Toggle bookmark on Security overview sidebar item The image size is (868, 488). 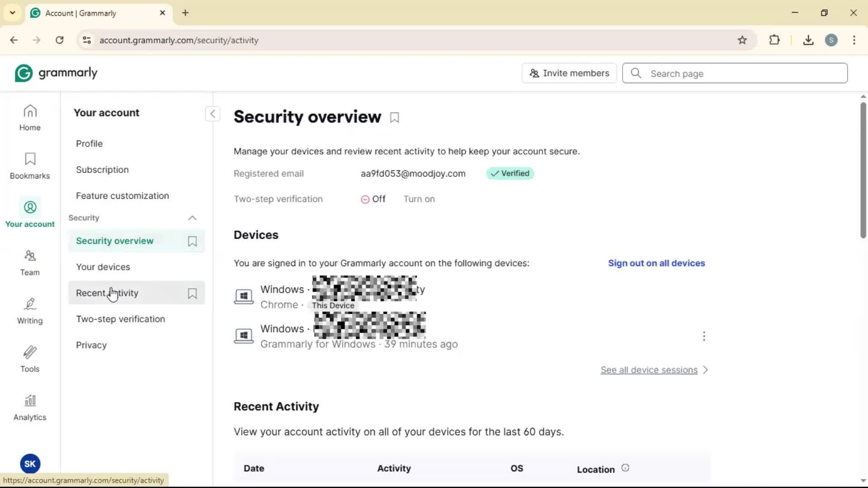pyautogui.click(x=192, y=241)
